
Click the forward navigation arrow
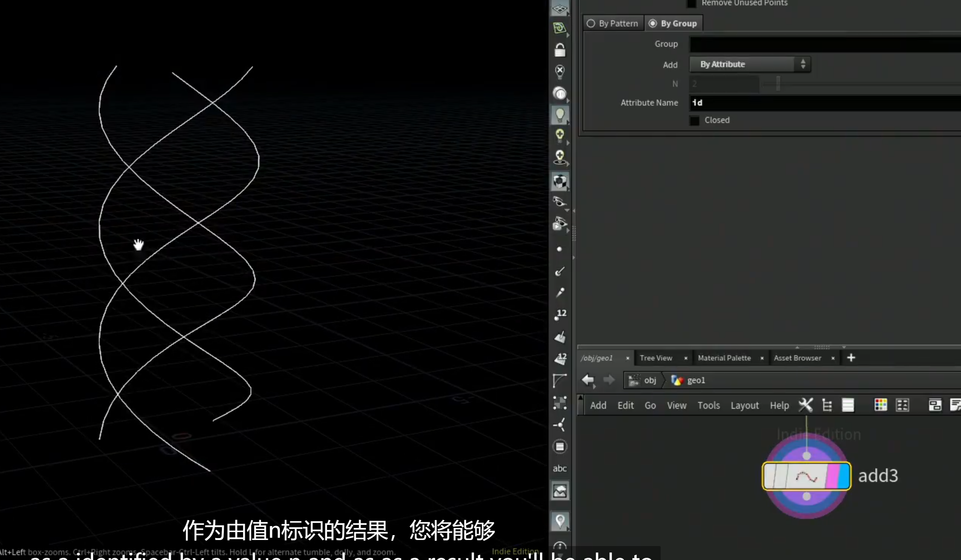point(609,380)
